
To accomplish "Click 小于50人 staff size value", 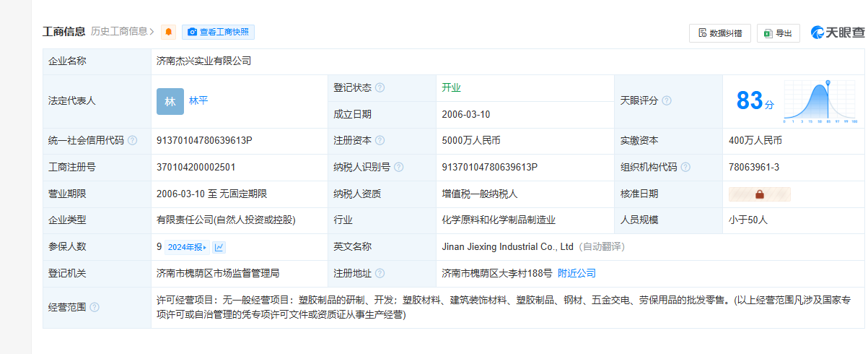I will click(x=748, y=220).
